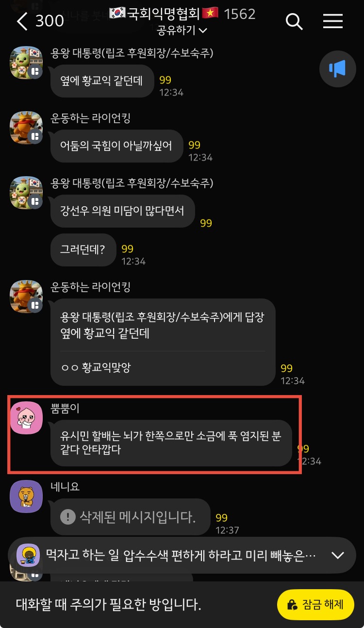
Task: Expand the 공유하기 dropdown under title
Action: point(182,31)
